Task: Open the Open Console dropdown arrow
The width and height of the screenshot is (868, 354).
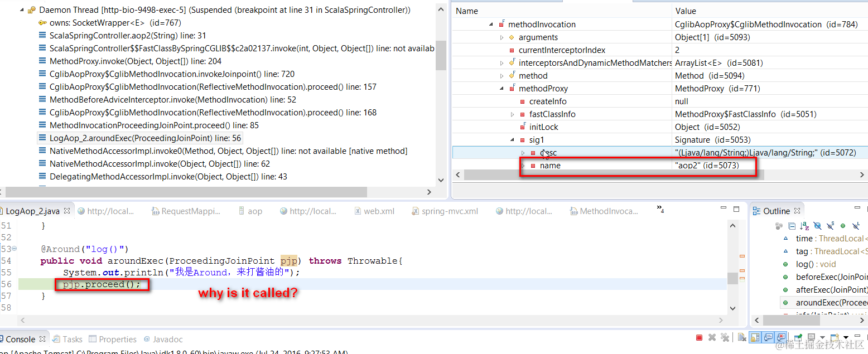Action: point(846,338)
